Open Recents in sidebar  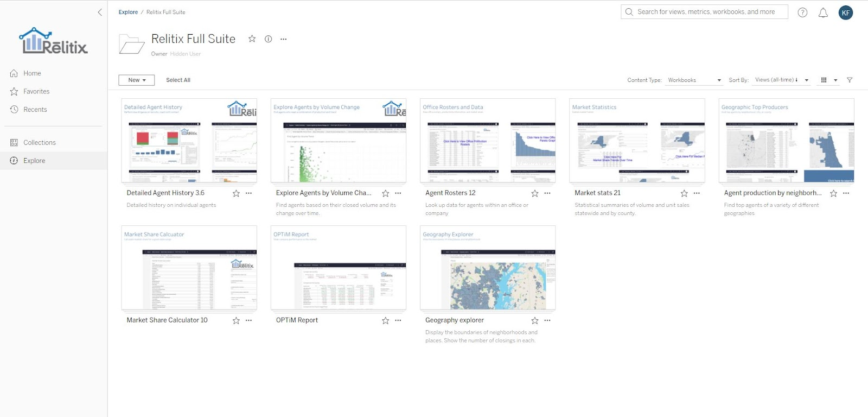(35, 109)
